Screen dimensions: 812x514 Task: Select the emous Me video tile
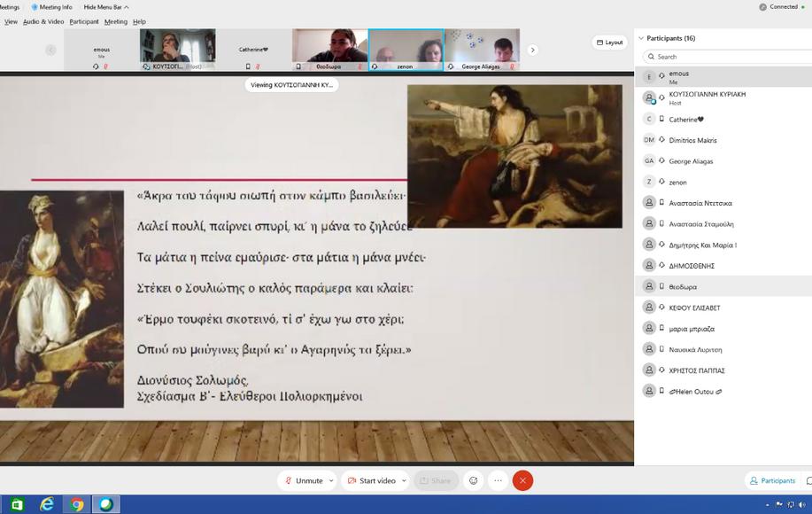(x=102, y=50)
